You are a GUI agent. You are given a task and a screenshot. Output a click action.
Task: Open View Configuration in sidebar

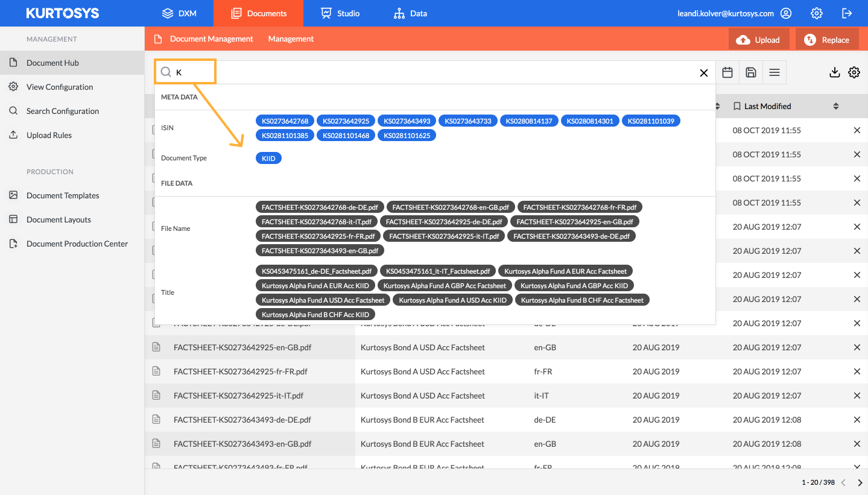coord(72,87)
